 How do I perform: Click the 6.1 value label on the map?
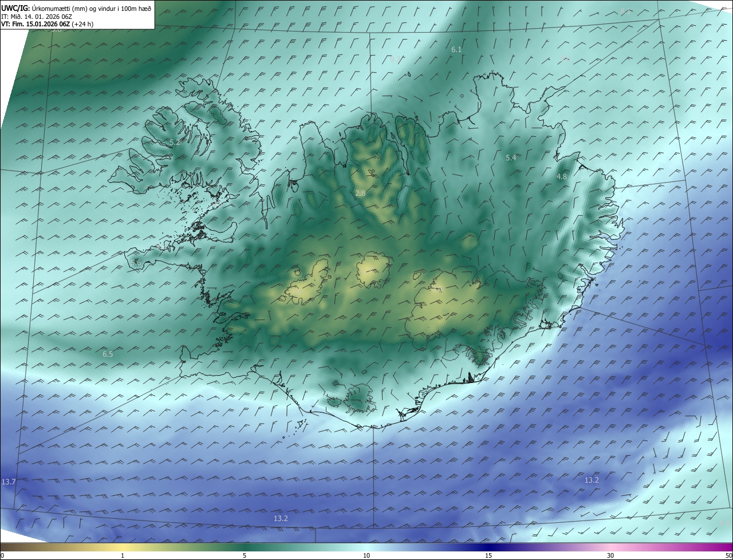click(456, 50)
